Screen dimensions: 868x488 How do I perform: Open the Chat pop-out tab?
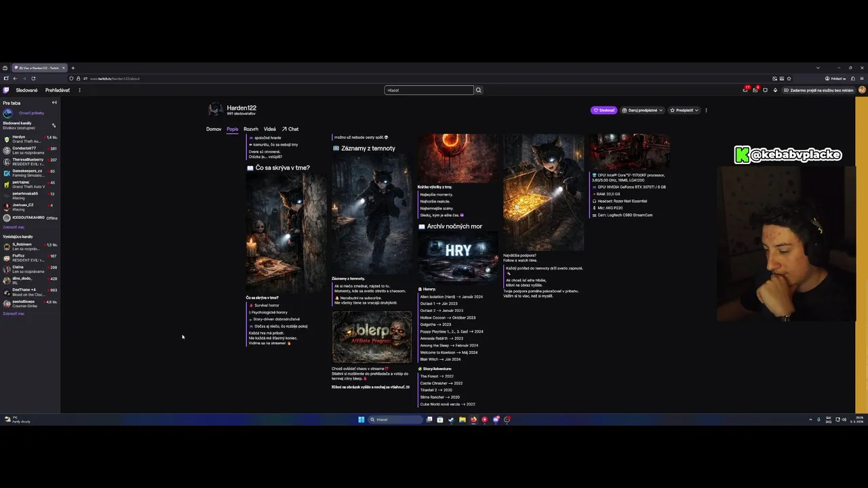coord(290,129)
